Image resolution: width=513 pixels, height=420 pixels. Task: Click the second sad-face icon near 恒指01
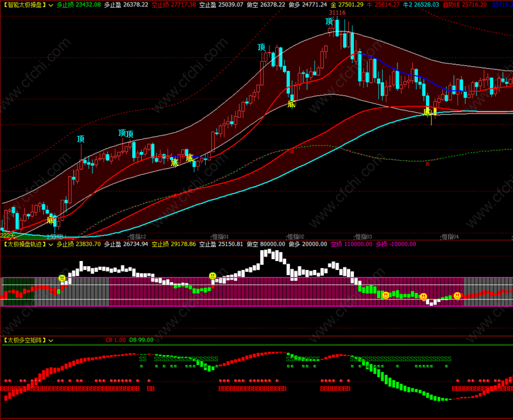tap(213, 276)
